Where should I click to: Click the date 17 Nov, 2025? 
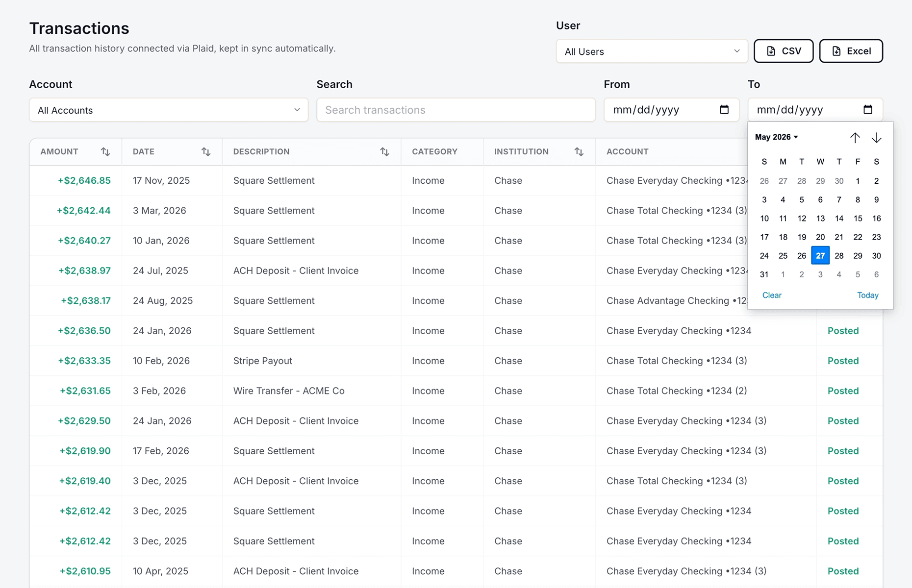(161, 180)
